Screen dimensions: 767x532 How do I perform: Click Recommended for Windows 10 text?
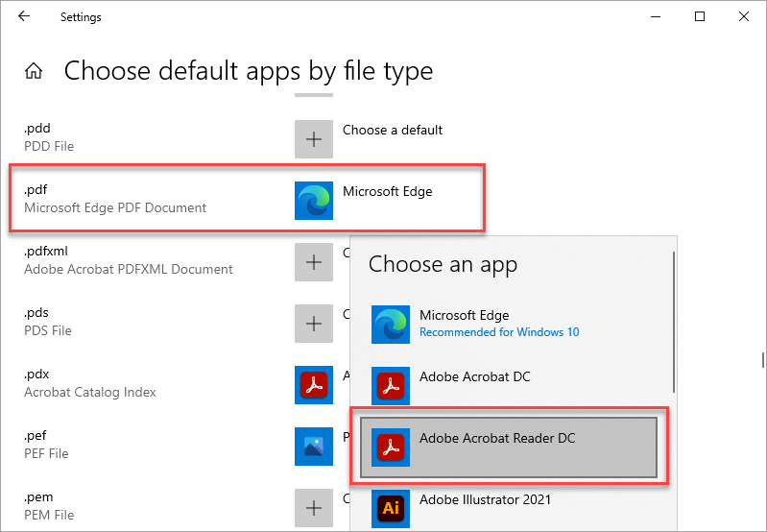point(499,332)
